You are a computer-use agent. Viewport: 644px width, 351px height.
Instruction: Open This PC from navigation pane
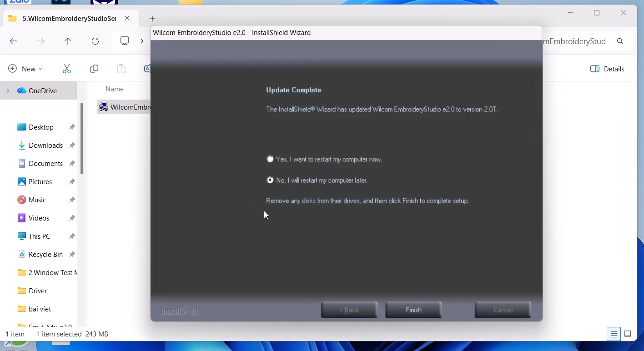click(x=39, y=236)
